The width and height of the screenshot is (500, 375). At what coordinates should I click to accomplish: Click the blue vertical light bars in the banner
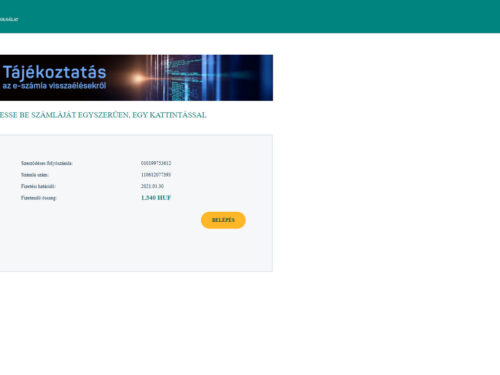pyautogui.click(x=212, y=78)
